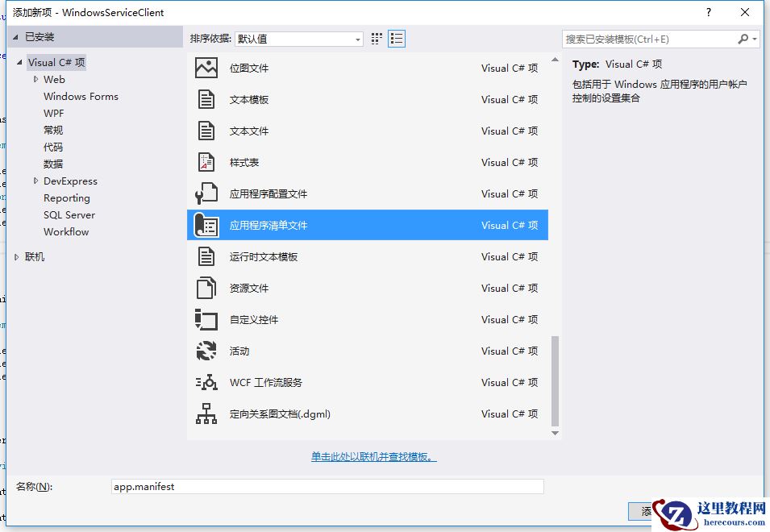Viewport: 770px width, 532px height.
Task: Select the 自定义控件 row label
Action: (x=254, y=319)
